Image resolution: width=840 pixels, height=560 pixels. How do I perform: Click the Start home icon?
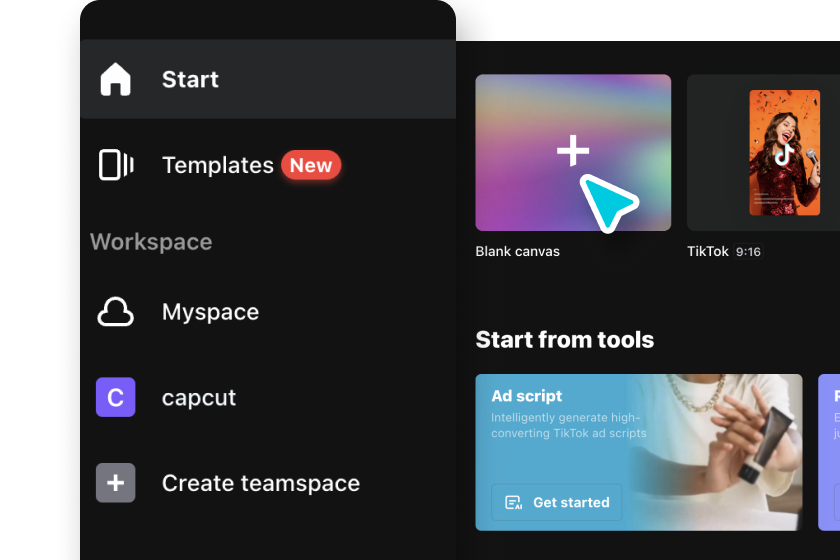point(115,79)
